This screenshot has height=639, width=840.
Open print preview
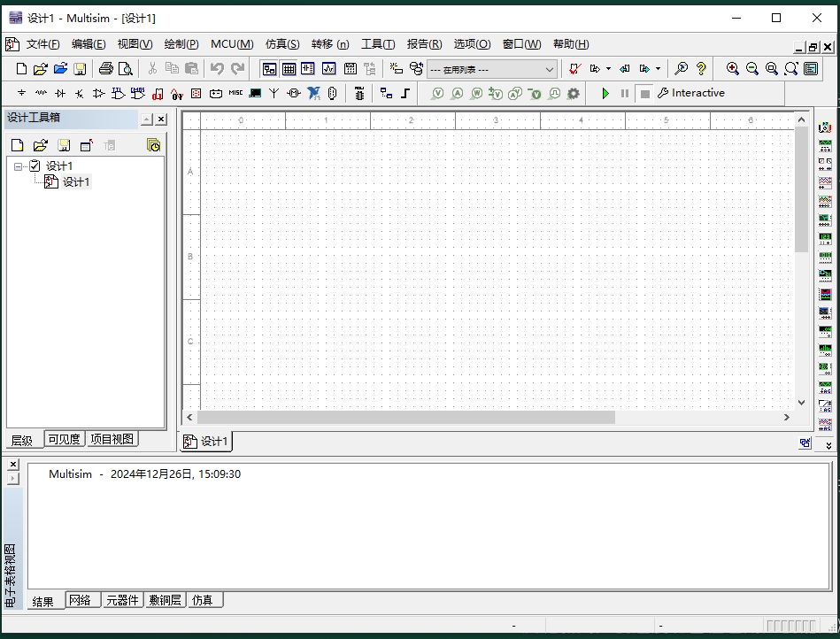point(126,68)
